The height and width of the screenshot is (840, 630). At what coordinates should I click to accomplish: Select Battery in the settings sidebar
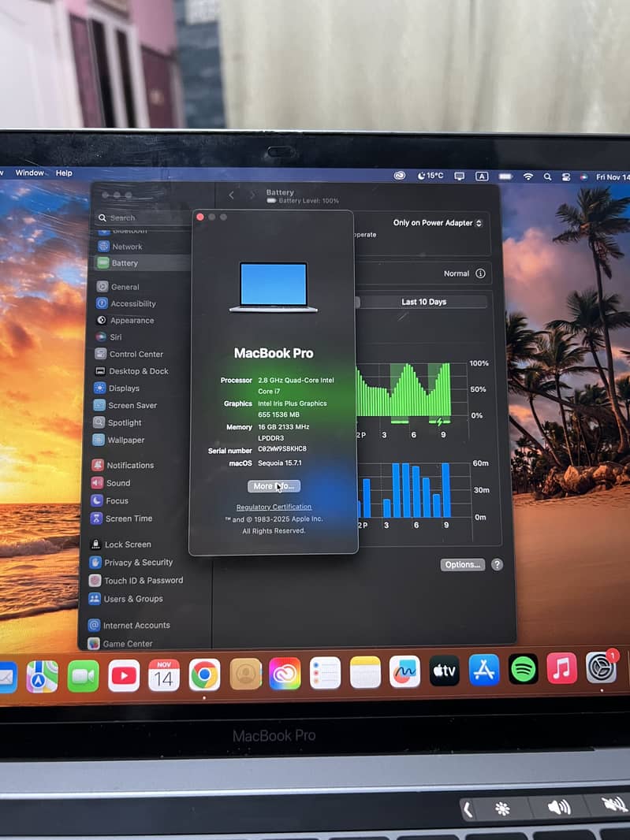(x=143, y=263)
